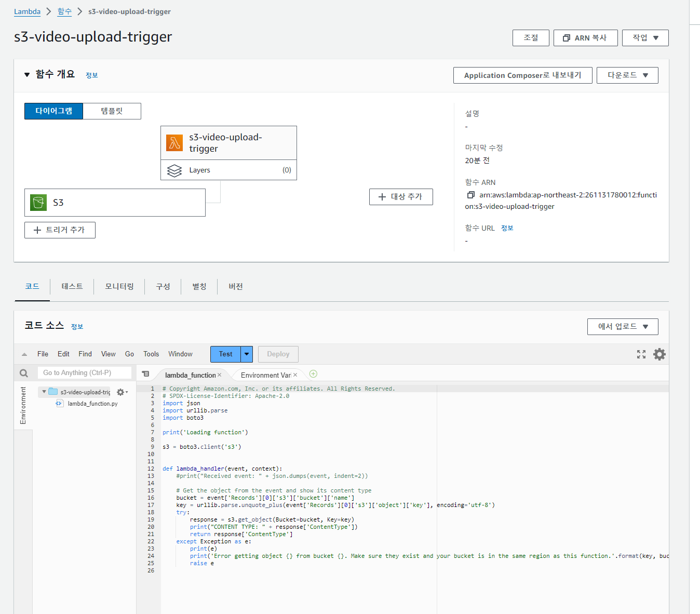Close the lambda_function tab
Image resolution: width=700 pixels, height=614 pixels.
(220, 375)
